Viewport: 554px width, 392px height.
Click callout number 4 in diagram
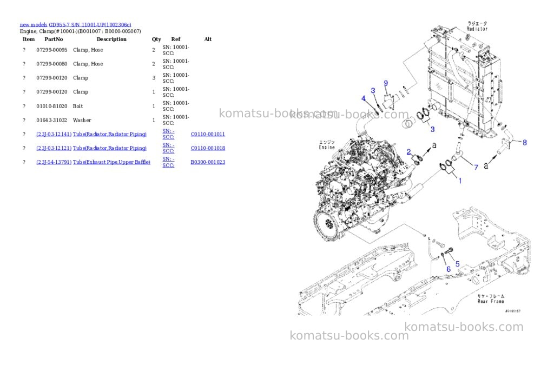pyautogui.click(x=363, y=98)
